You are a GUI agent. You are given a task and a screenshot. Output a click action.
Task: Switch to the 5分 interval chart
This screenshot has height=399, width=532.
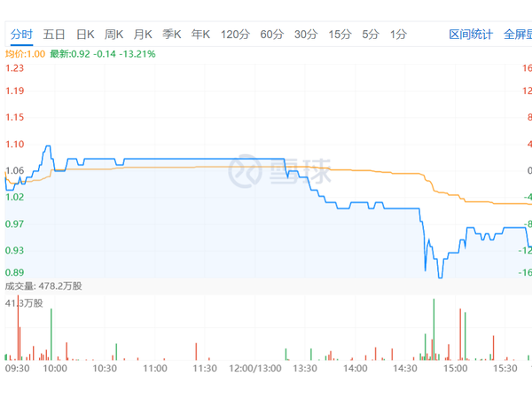click(x=370, y=35)
